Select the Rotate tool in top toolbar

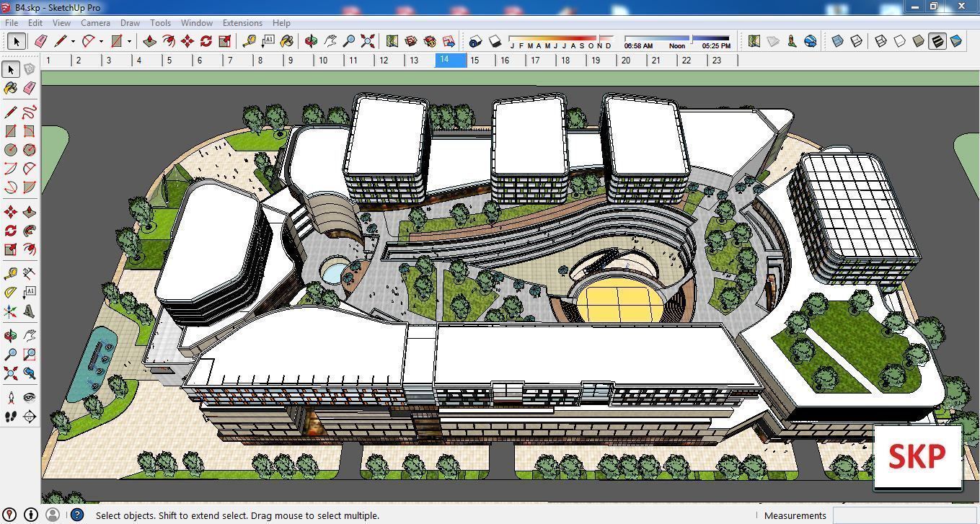tap(206, 41)
